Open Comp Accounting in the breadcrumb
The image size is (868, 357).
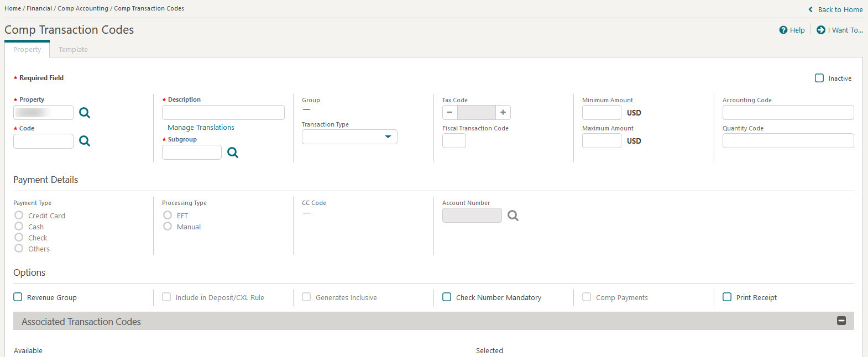click(83, 8)
